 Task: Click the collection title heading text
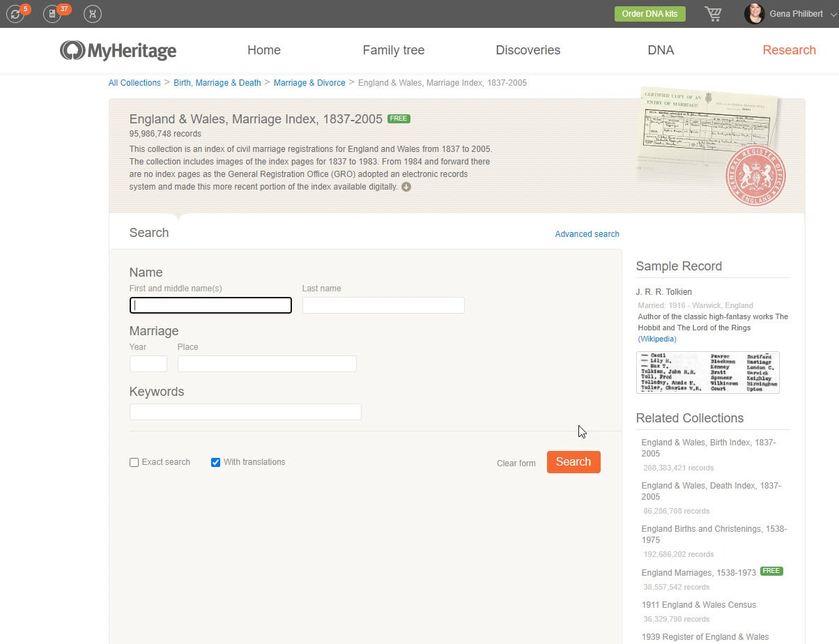(x=256, y=119)
